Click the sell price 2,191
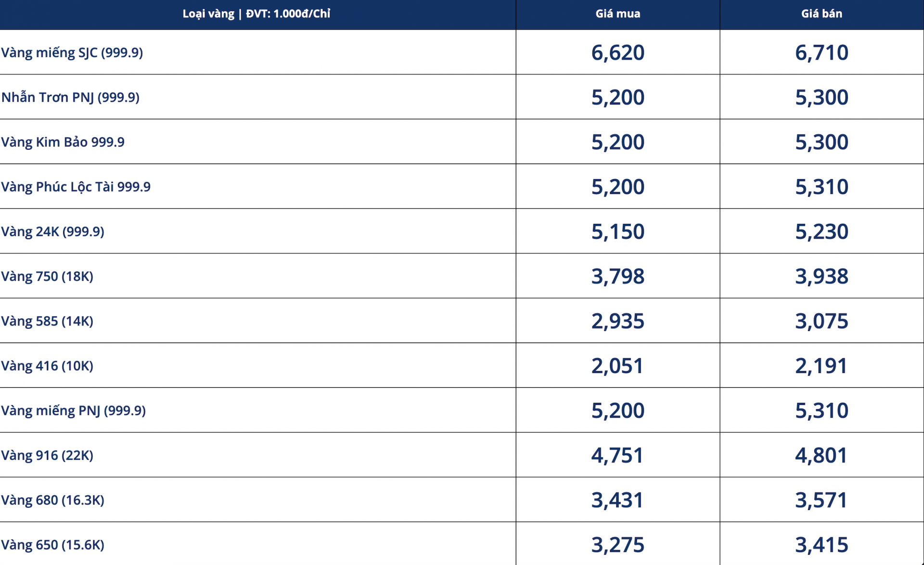924x565 pixels. pyautogui.click(x=821, y=366)
